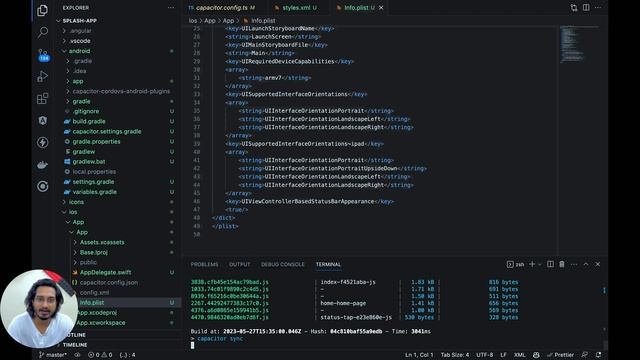Click the ios breadcrumb segment
640x360 pixels.
(193, 20)
